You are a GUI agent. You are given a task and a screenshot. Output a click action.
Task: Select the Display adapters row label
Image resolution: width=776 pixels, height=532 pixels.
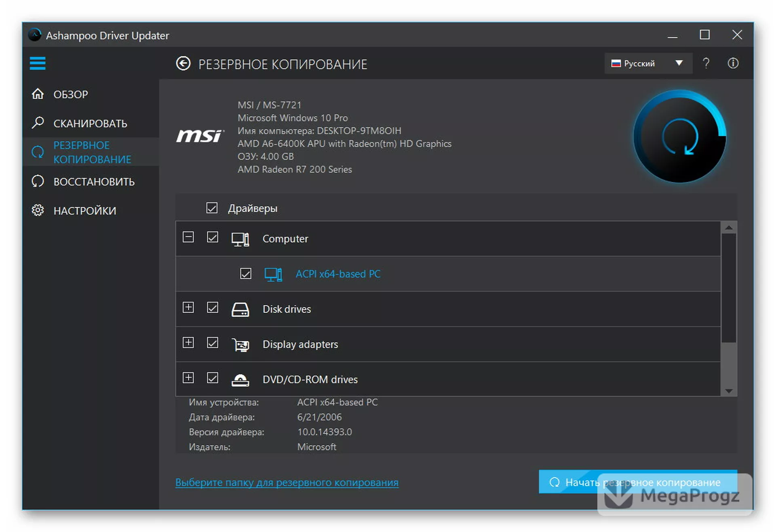point(300,344)
